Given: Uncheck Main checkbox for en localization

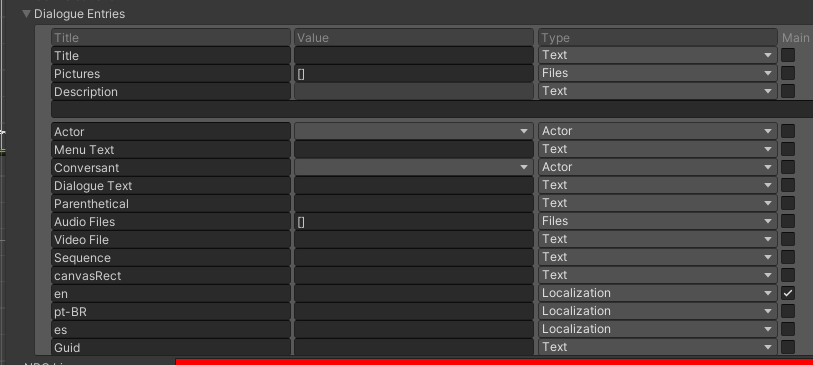Looking at the screenshot, I should pos(788,293).
